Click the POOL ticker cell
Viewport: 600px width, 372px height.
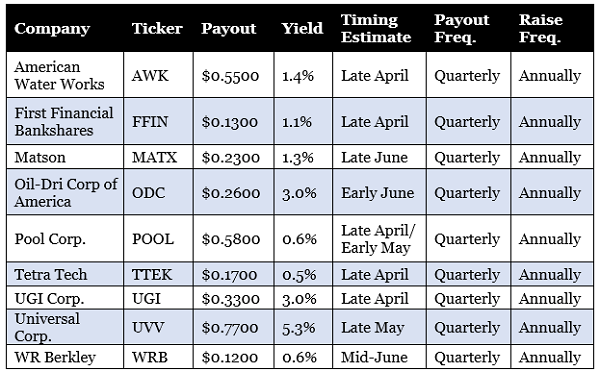coord(158,238)
